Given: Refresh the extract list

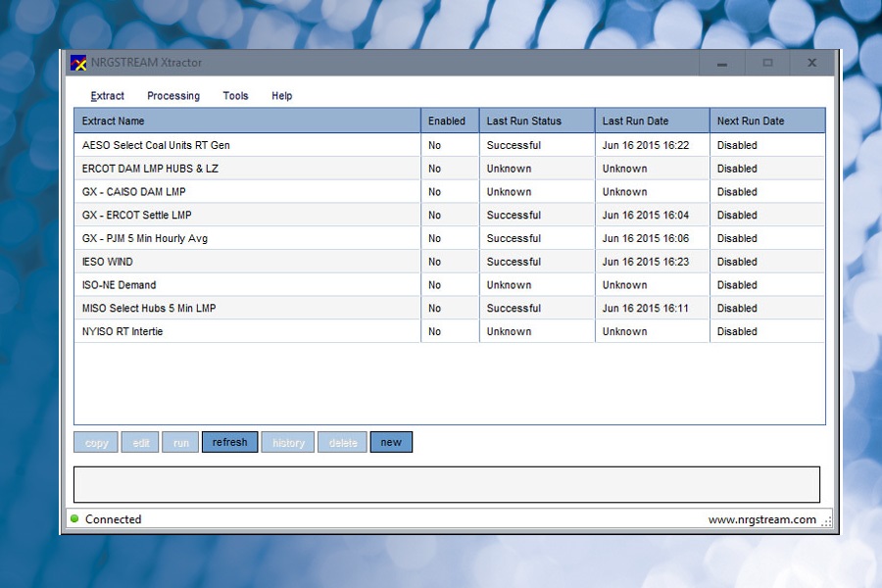Looking at the screenshot, I should click(229, 442).
